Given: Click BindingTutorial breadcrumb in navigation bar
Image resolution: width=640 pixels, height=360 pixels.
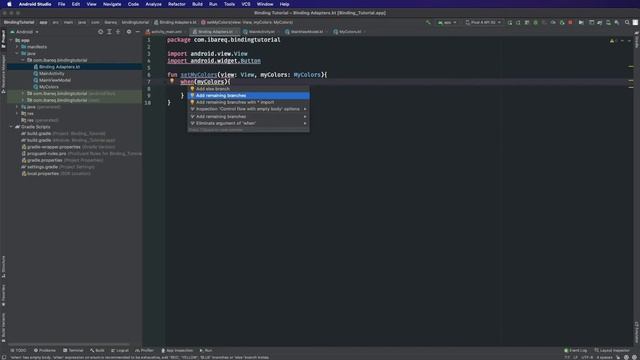Looking at the screenshot, I should click(19, 22).
